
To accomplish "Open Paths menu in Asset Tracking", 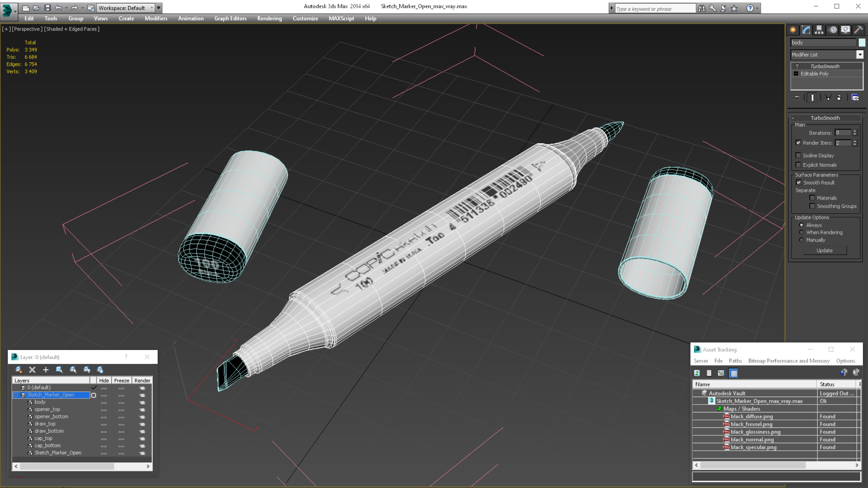I will click(x=735, y=361).
